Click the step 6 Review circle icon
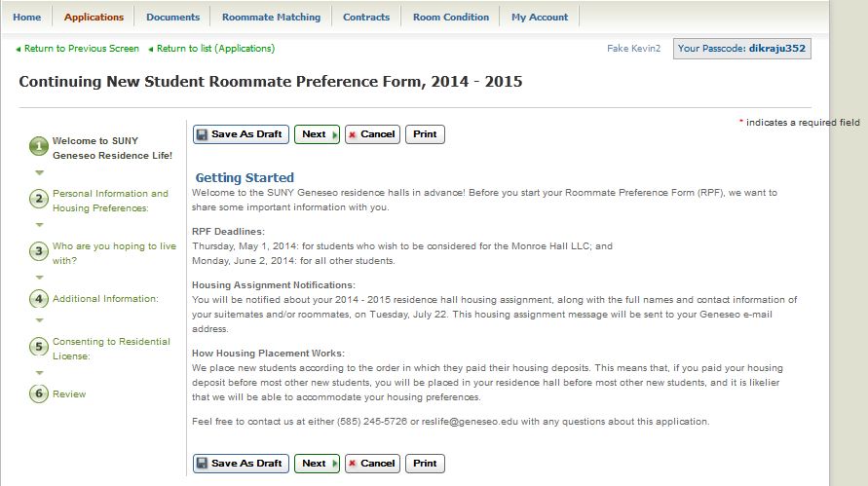Image resolution: width=868 pixels, height=486 pixels. click(39, 394)
